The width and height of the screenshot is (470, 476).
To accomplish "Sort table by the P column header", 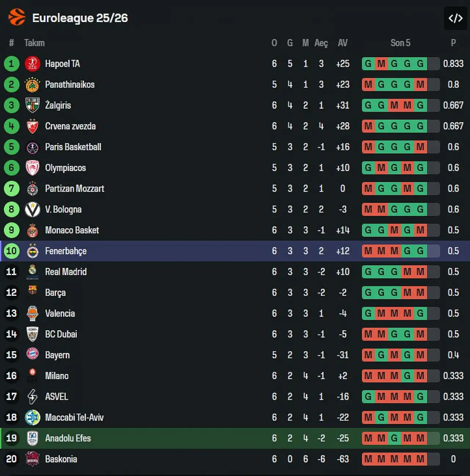I will 453,43.
